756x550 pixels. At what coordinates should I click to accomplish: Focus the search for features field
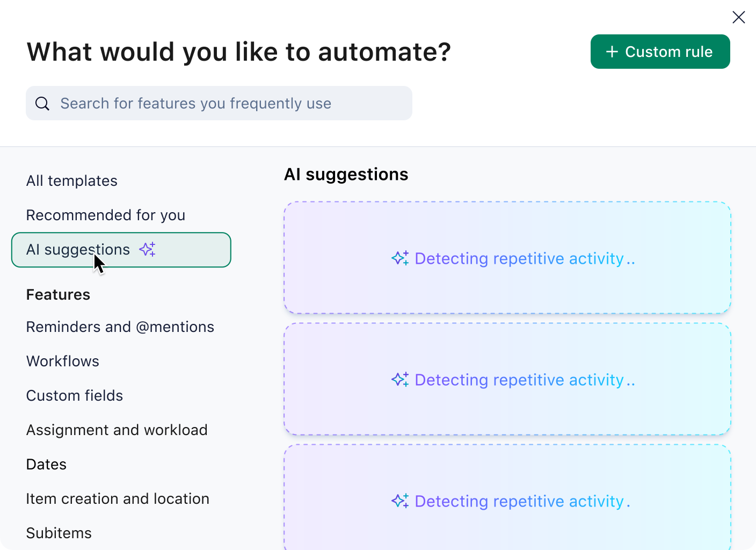226,103
